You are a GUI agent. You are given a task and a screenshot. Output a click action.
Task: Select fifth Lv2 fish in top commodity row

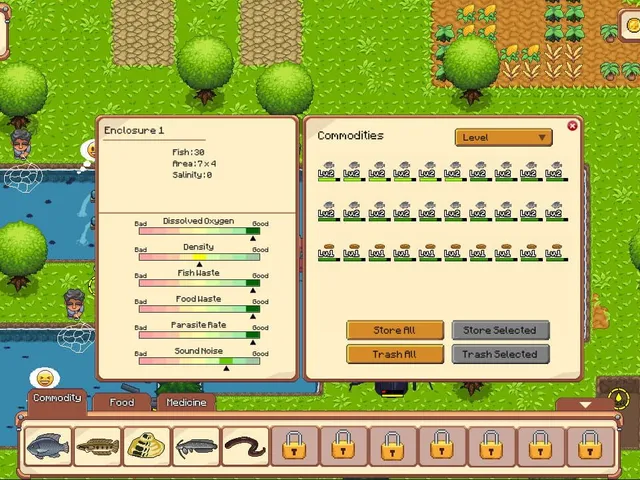click(x=430, y=171)
